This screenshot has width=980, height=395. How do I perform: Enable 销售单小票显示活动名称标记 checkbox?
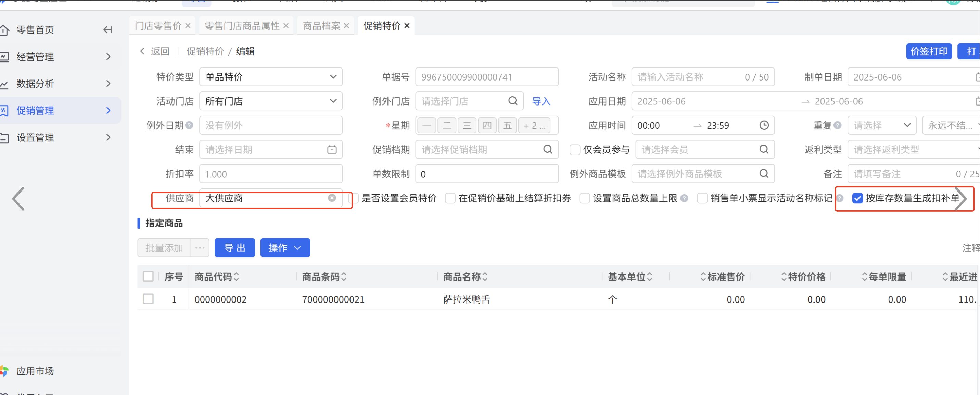click(x=702, y=198)
